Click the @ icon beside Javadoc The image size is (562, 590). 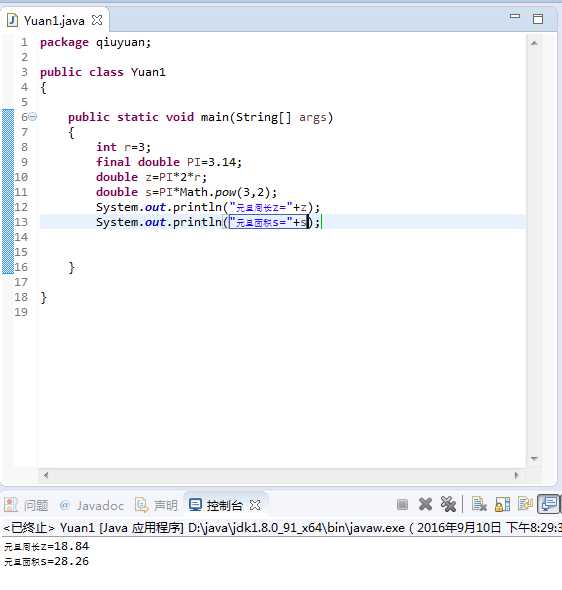pyautogui.click(x=64, y=505)
